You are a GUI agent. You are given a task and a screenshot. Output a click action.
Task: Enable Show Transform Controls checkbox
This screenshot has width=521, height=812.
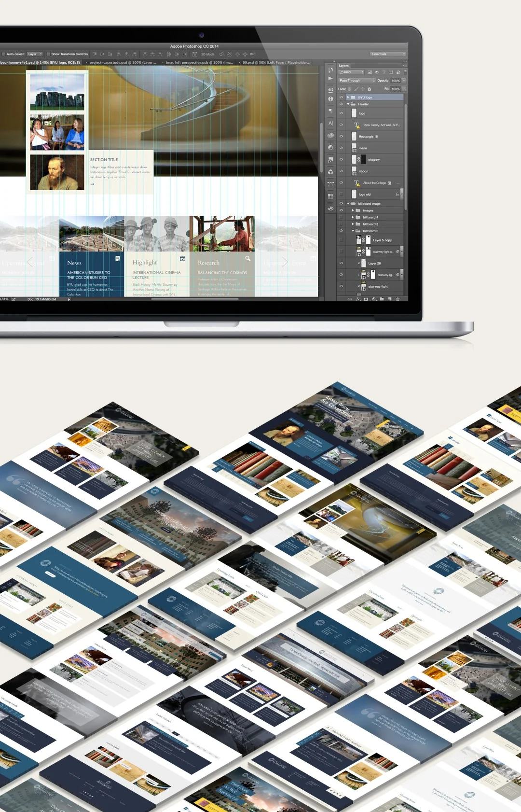(x=48, y=54)
